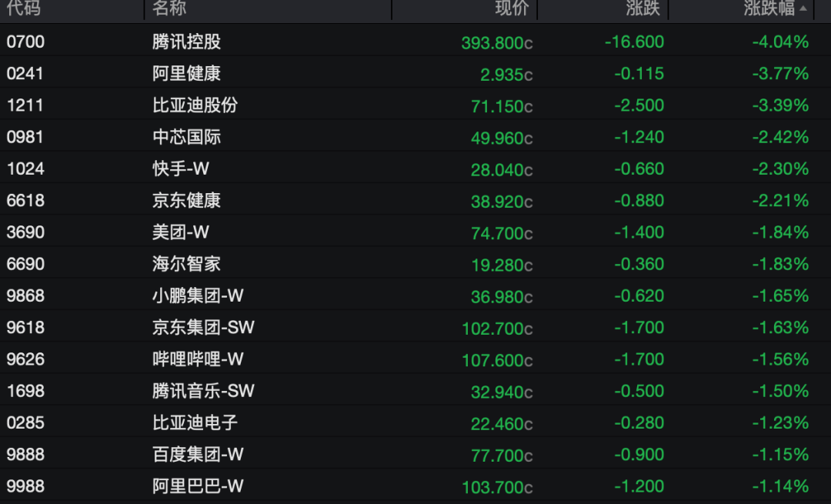The height and width of the screenshot is (504, 831).
Task: Open the 阿里巴巴-W row
Action: click(415, 485)
